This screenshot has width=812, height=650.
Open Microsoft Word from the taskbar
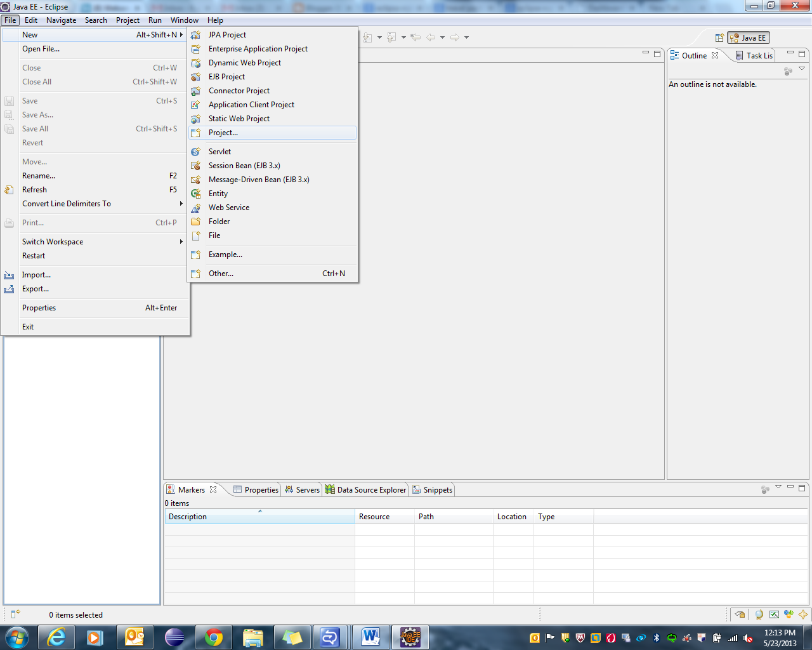point(371,637)
